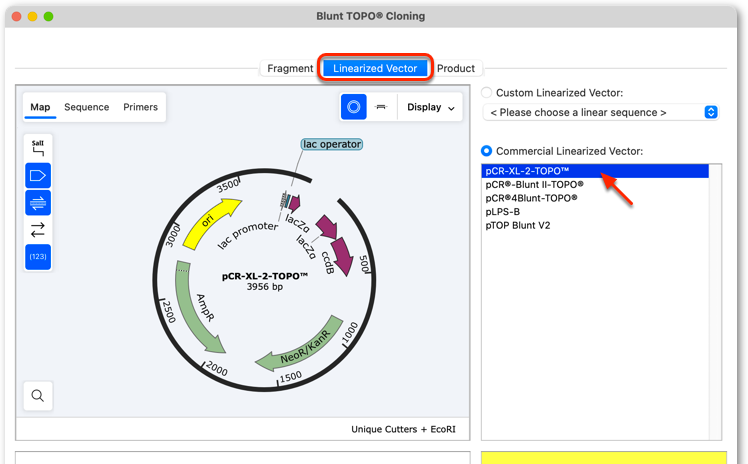Switch to linear map view icon
The width and height of the screenshot is (748, 464).
381,107
